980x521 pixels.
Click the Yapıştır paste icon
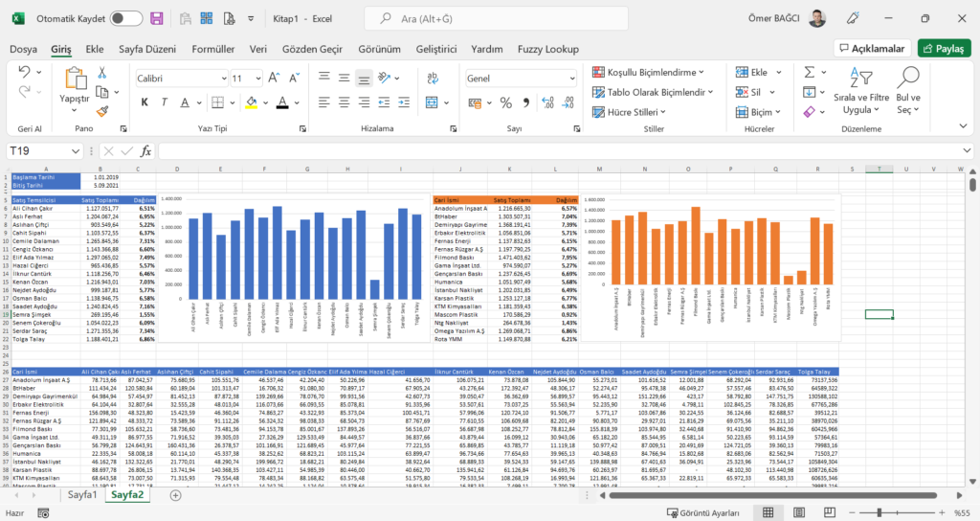pyautogui.click(x=75, y=79)
